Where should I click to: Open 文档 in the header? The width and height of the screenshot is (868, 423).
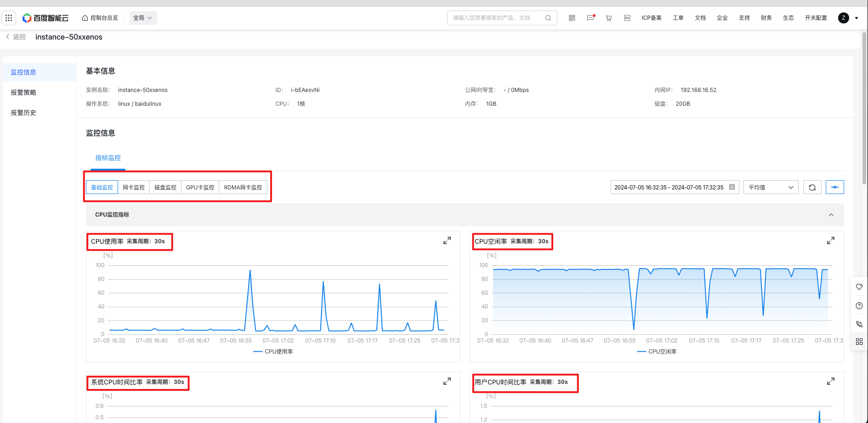pyautogui.click(x=700, y=18)
